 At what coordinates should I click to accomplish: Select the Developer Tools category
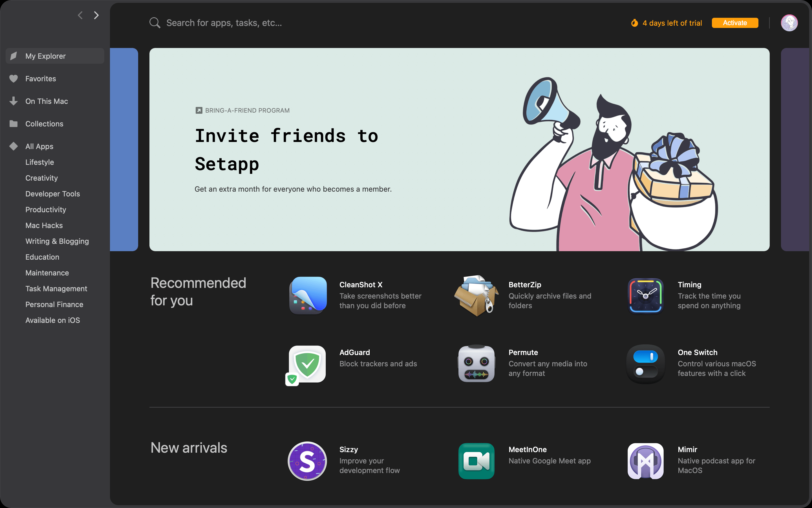[53, 194]
